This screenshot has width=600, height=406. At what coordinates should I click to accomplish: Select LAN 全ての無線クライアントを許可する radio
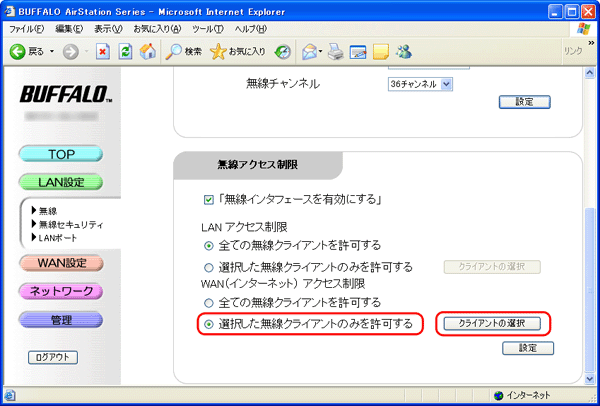pyautogui.click(x=209, y=246)
